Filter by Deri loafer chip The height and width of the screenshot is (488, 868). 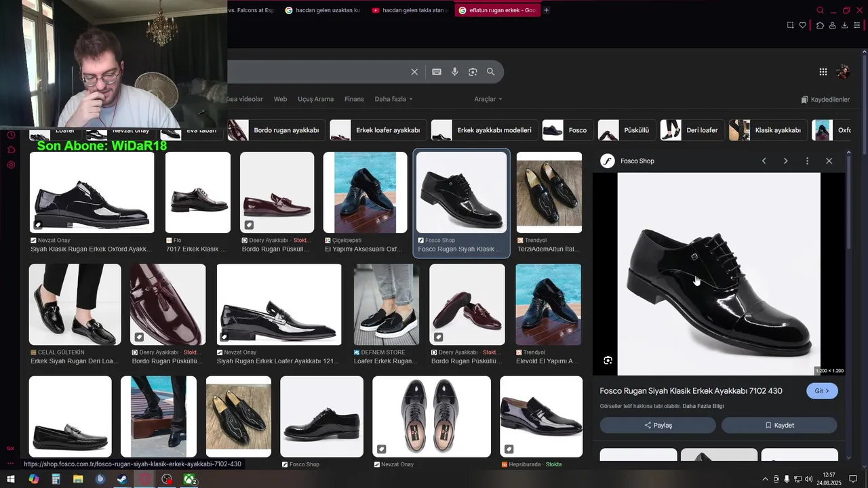[x=692, y=130]
